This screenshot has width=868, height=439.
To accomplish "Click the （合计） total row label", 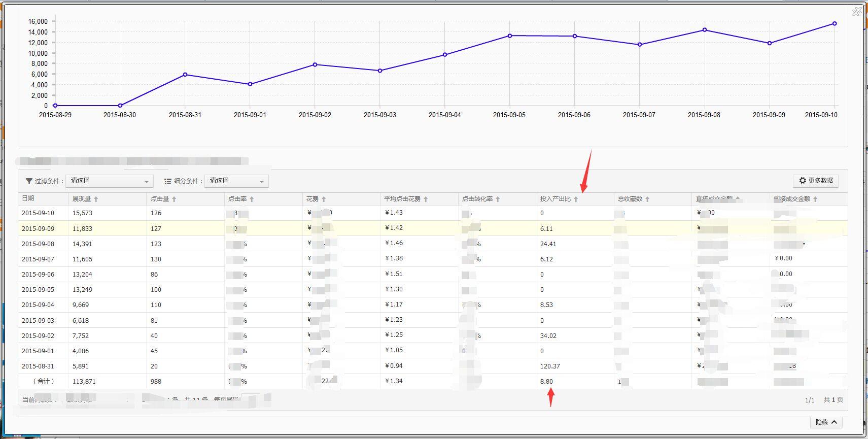I will (x=43, y=382).
